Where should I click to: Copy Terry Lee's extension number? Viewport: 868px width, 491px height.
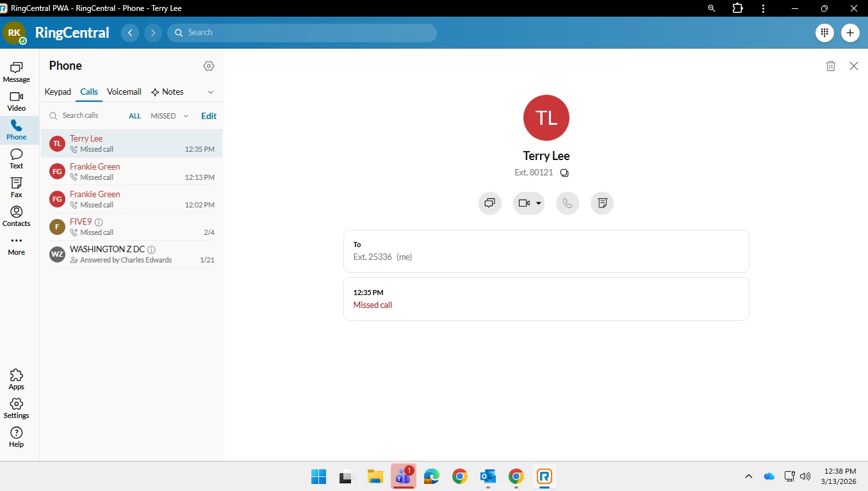coord(564,173)
